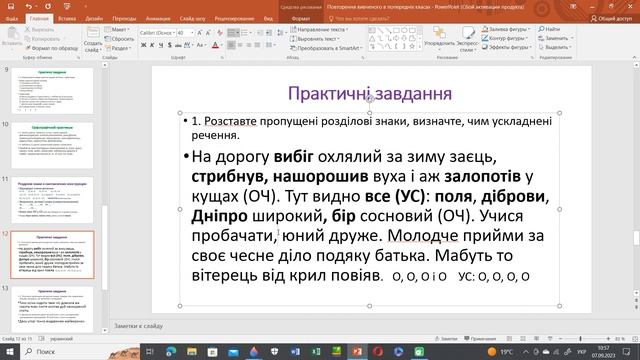Click the Найти search button
The image size is (640, 360).
coord(549,29)
